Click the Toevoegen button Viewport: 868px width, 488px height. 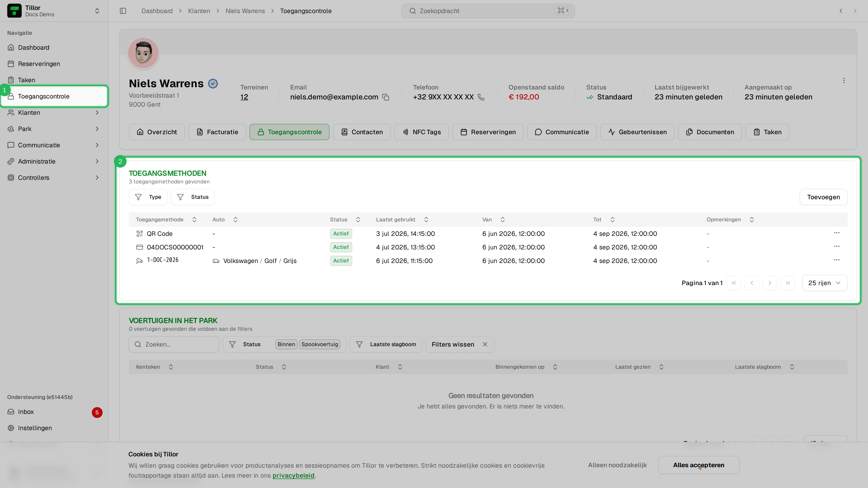pyautogui.click(x=823, y=197)
